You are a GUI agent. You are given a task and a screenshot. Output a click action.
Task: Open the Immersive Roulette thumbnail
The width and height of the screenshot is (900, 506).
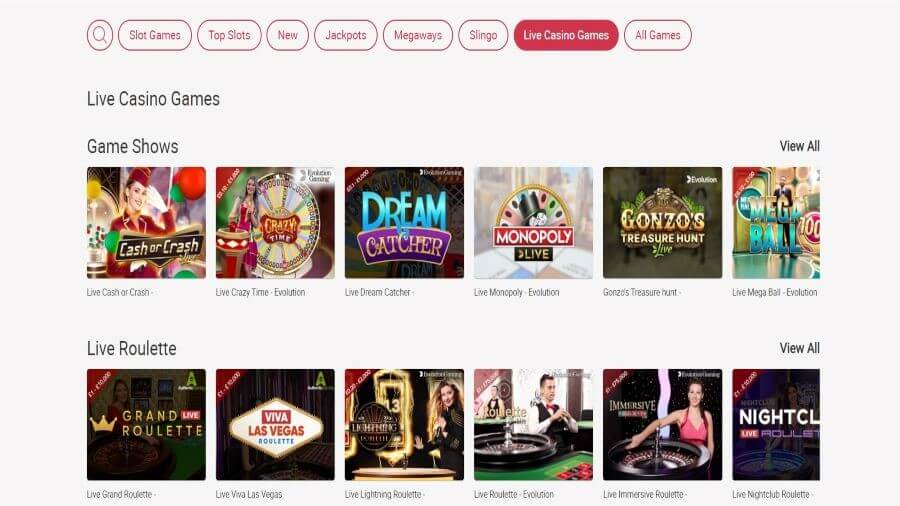coord(662,425)
